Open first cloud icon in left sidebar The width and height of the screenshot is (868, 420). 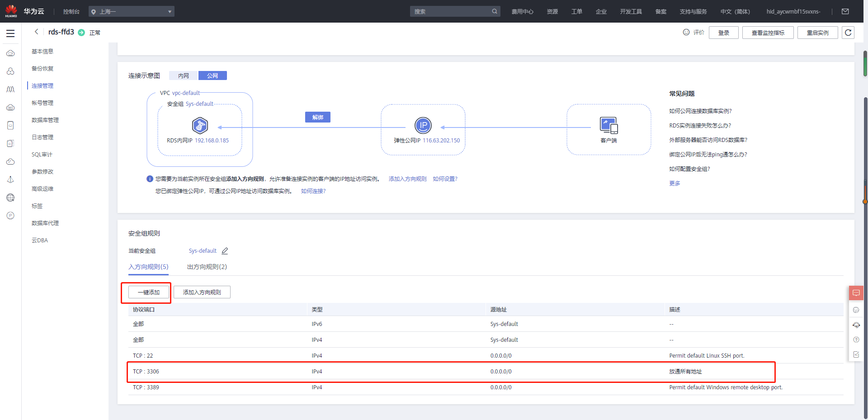(x=10, y=53)
